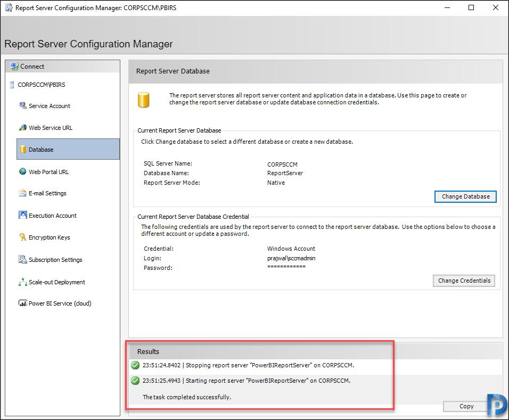This screenshot has height=420, width=509.
Task: Click 'The task completed successfully.' message
Action: 187,397
